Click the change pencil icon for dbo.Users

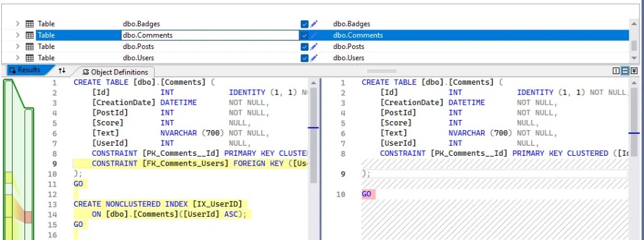click(314, 58)
